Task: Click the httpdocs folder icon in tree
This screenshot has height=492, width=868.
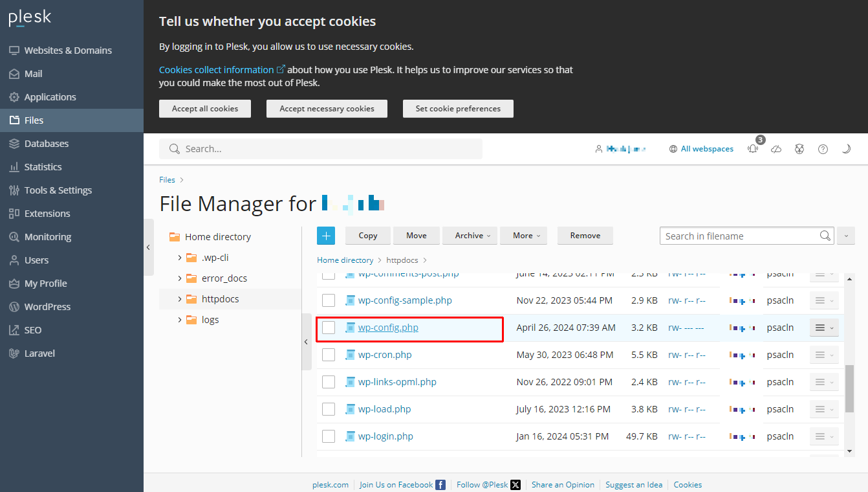Action: [191, 299]
